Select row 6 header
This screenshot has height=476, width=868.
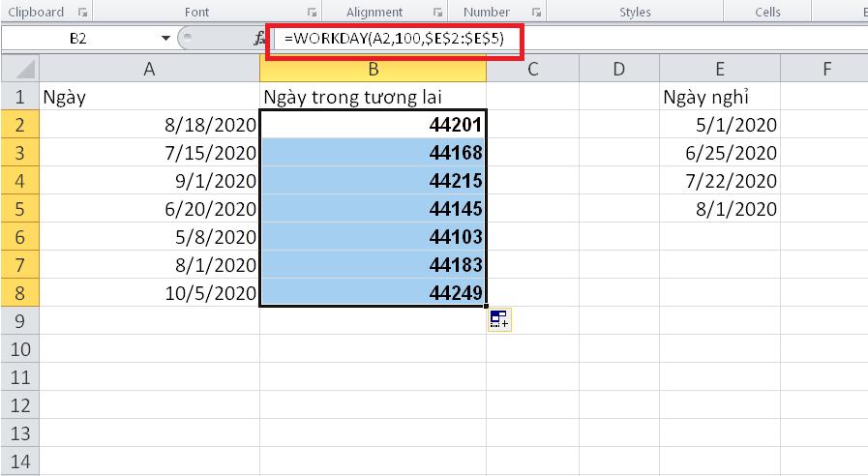(20, 237)
